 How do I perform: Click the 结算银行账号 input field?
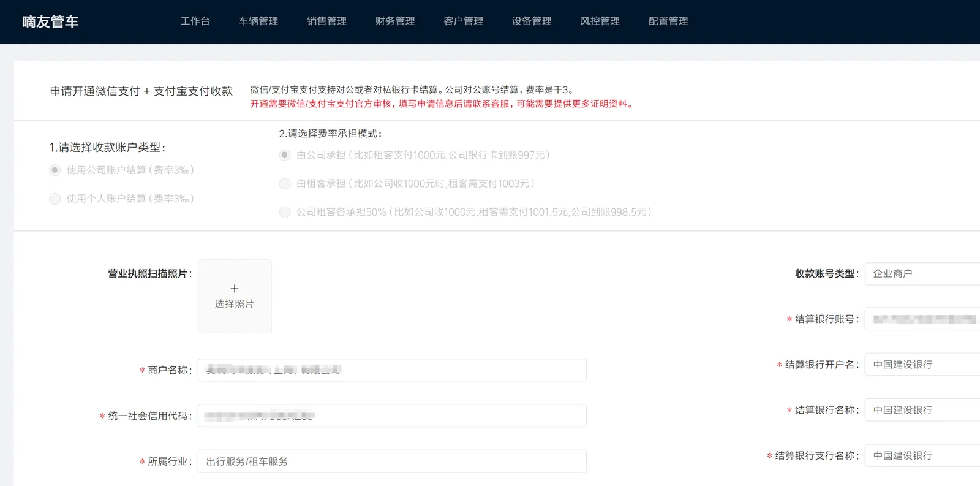coord(922,319)
